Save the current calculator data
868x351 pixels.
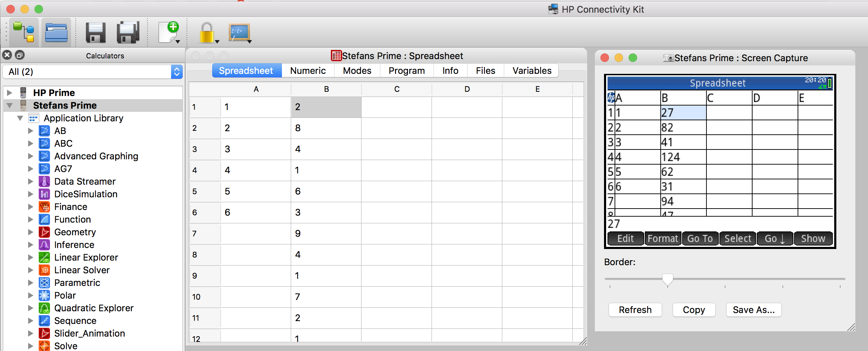95,32
